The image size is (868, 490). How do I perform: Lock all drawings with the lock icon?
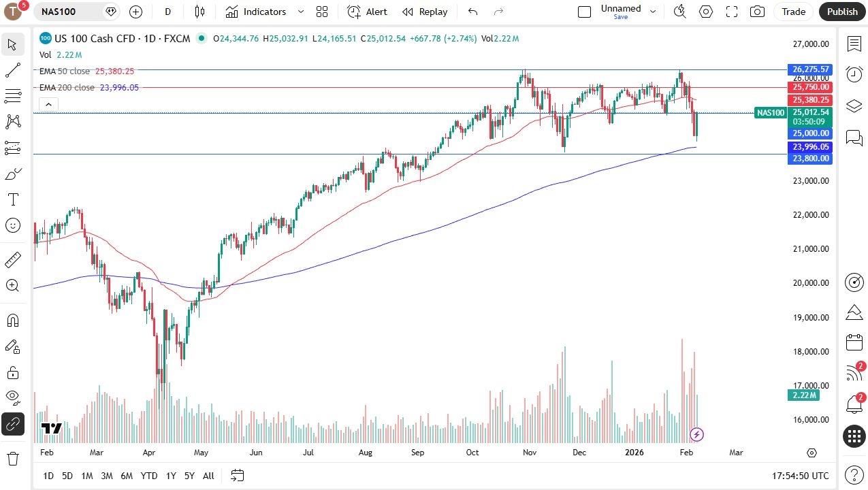[x=12, y=372]
